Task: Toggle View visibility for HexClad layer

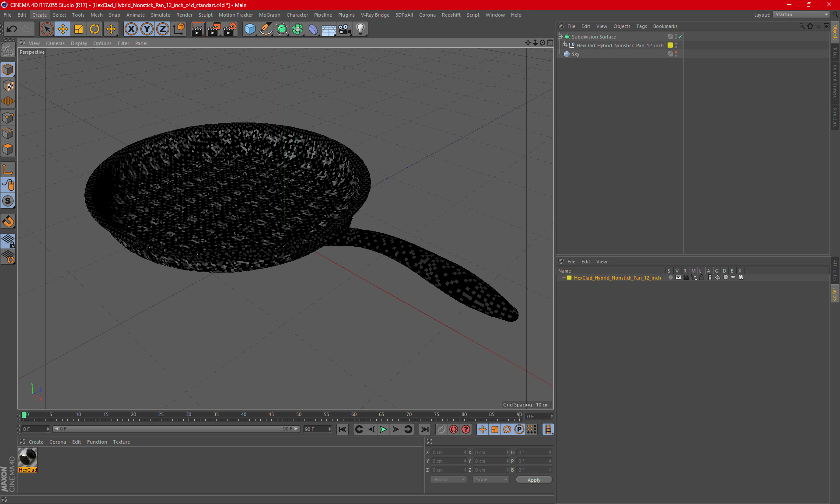Action: pos(678,278)
